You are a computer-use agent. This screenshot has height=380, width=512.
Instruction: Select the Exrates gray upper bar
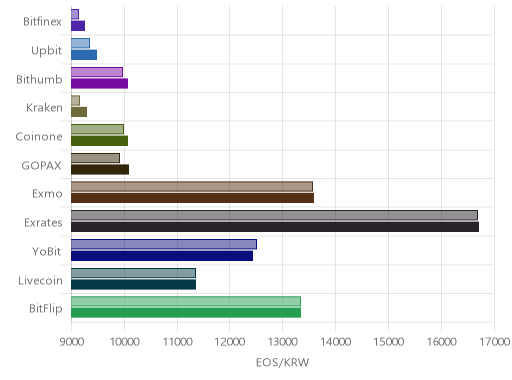(x=274, y=215)
